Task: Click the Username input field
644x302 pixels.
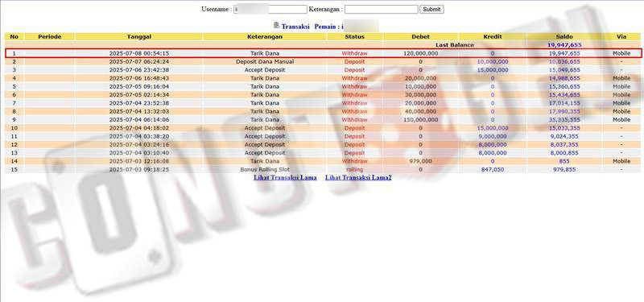Action: [270, 9]
